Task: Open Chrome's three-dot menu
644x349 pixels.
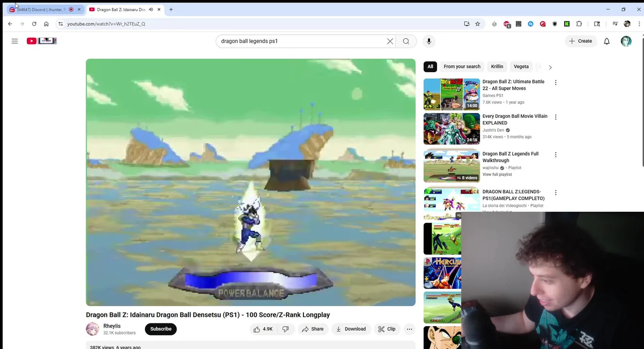Action: pyautogui.click(x=639, y=24)
